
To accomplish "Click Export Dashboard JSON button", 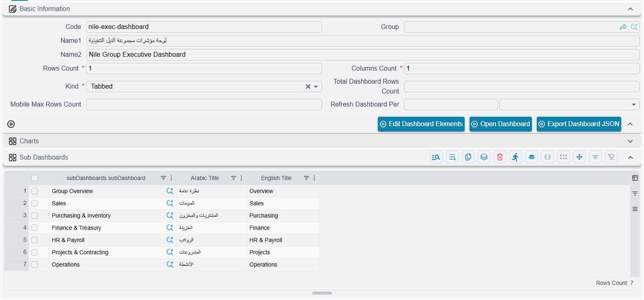I will [579, 124].
